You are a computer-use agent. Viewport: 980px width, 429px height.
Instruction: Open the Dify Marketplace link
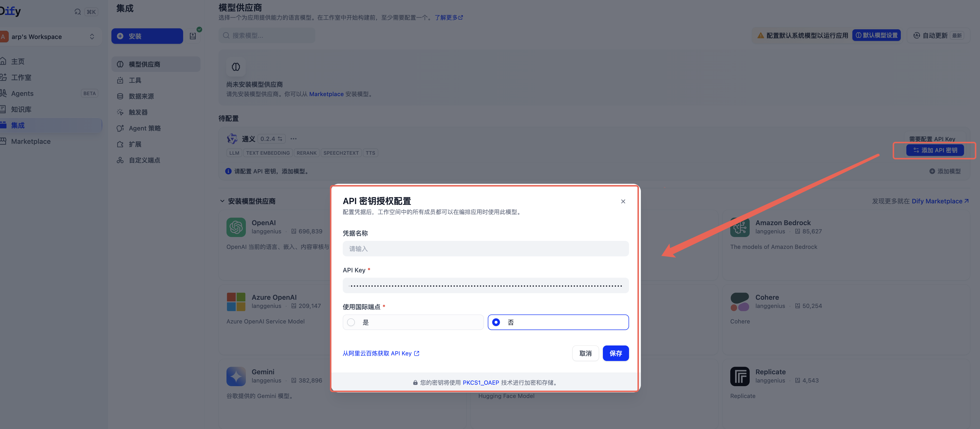pyautogui.click(x=940, y=201)
